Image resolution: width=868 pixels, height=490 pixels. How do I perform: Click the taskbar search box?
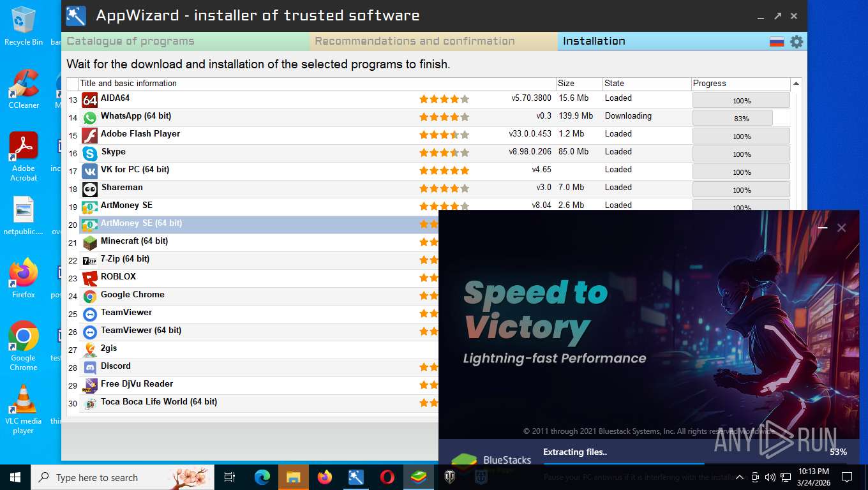tap(123, 477)
